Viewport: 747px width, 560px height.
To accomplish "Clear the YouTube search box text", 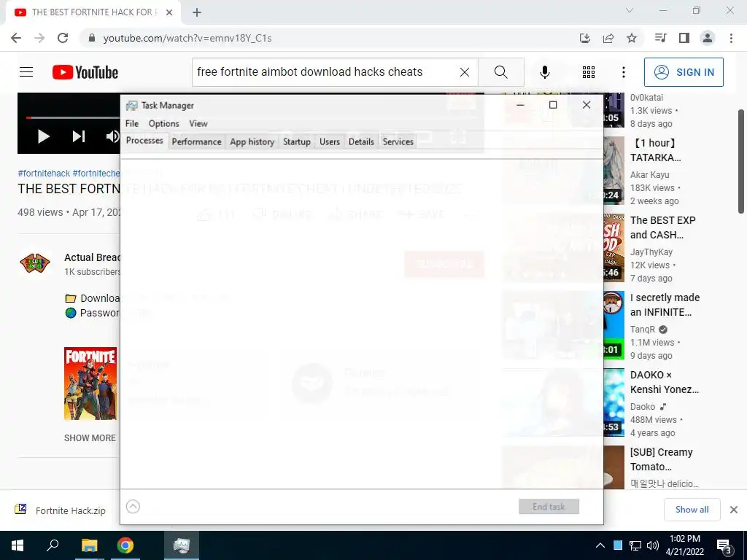I will coord(465,72).
